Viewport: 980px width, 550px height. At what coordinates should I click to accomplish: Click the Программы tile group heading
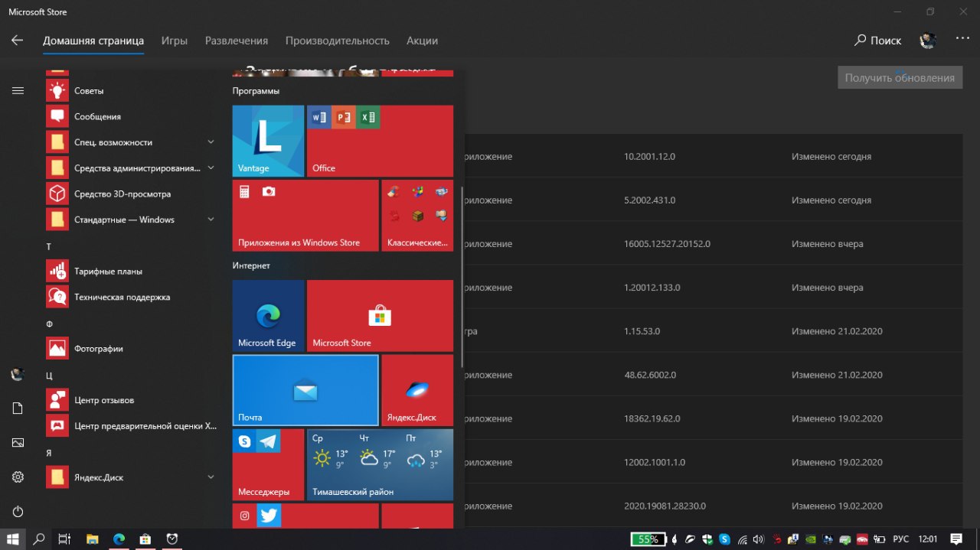pos(256,91)
